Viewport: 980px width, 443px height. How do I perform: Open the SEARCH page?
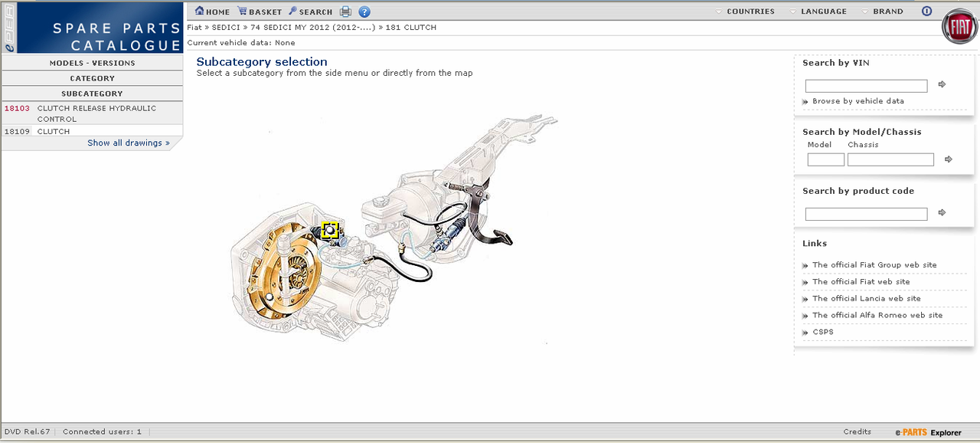click(310, 11)
